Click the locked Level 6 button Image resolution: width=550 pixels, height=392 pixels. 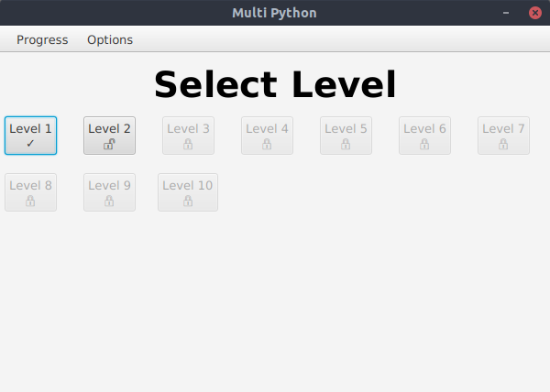point(424,136)
